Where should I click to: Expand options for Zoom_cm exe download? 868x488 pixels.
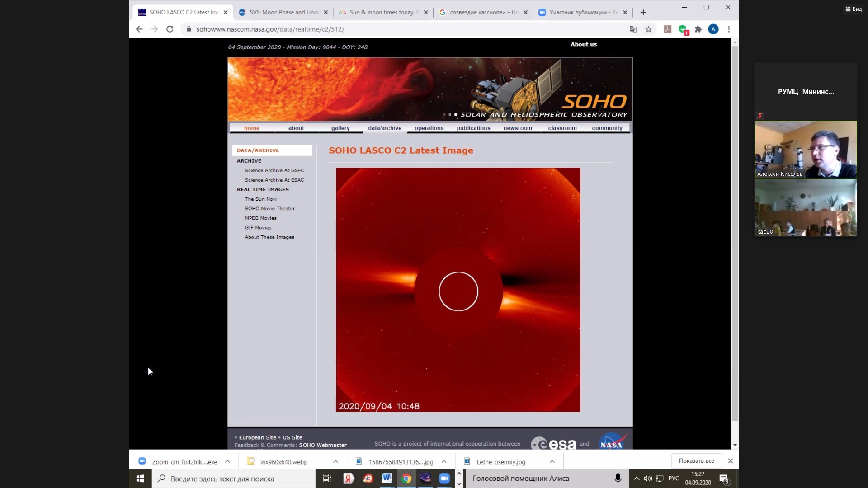(227, 461)
